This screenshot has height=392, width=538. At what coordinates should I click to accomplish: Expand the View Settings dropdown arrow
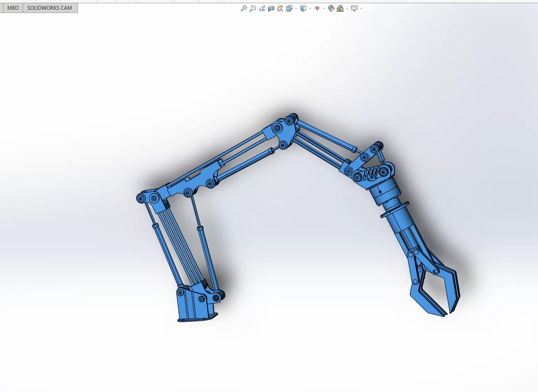[361, 8]
